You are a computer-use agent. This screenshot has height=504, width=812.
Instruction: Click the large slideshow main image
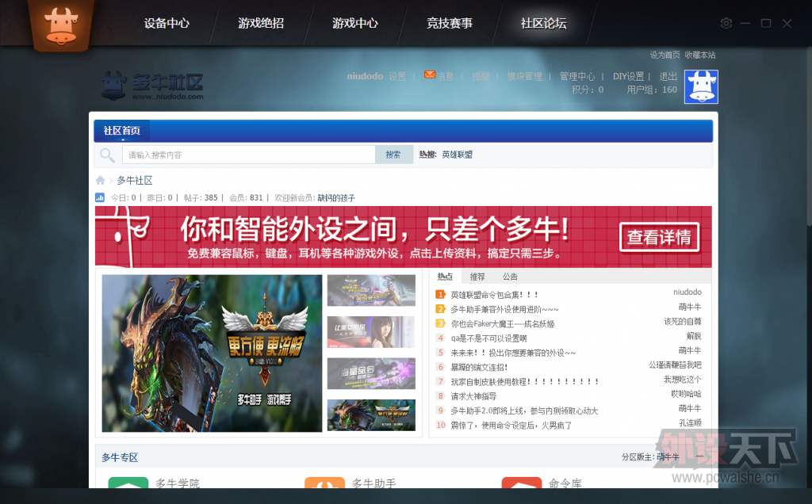(x=212, y=353)
